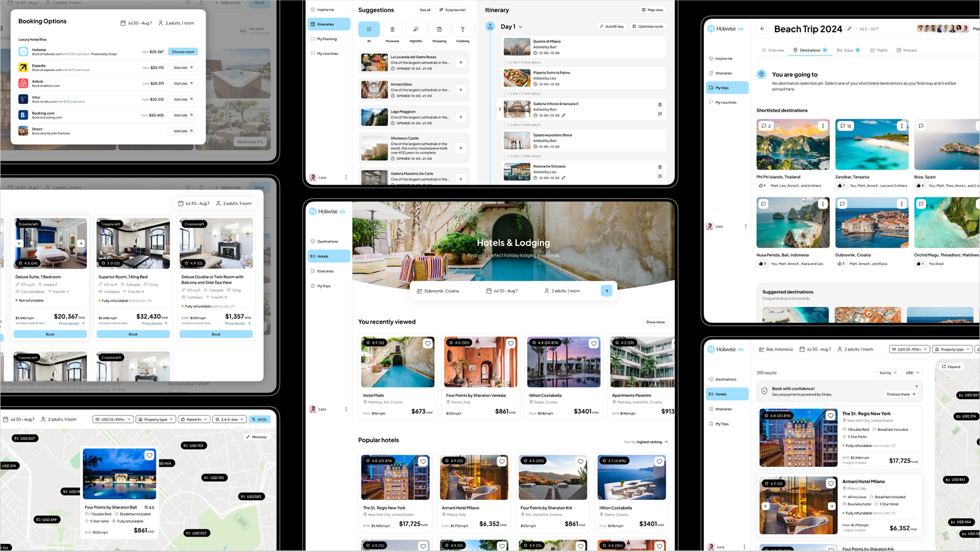Image resolution: width=980 pixels, height=552 pixels.
Task: Book the Superior Room, 1 King Bed
Action: point(133,334)
